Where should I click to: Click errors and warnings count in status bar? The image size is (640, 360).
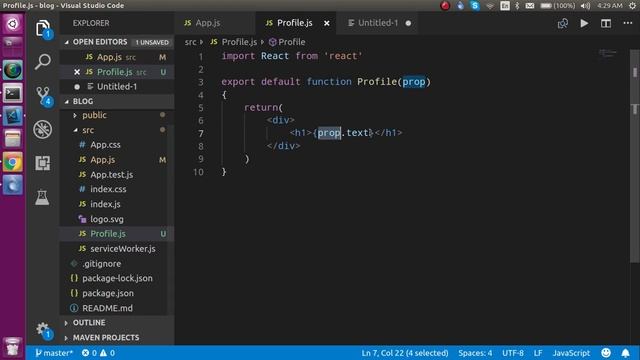[x=98, y=353]
